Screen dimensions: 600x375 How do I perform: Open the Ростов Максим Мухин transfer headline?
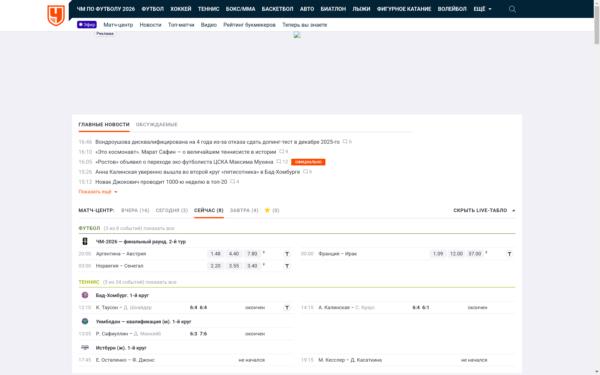point(184,162)
